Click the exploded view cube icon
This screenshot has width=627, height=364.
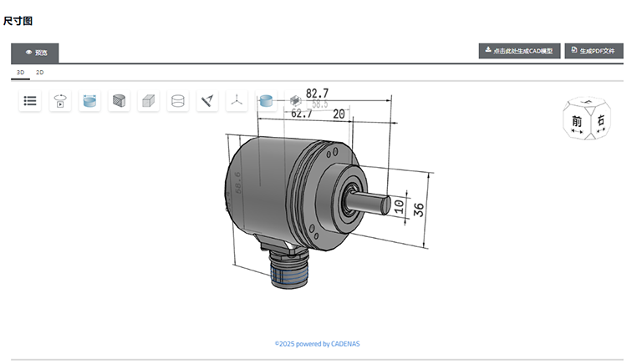click(x=294, y=101)
